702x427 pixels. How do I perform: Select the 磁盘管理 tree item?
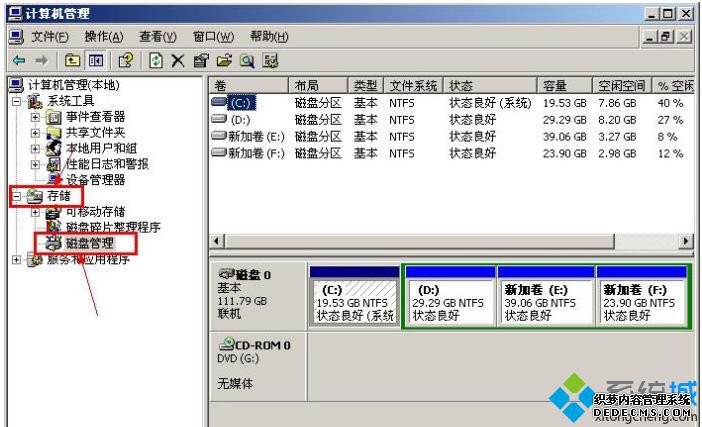pyautogui.click(x=90, y=243)
